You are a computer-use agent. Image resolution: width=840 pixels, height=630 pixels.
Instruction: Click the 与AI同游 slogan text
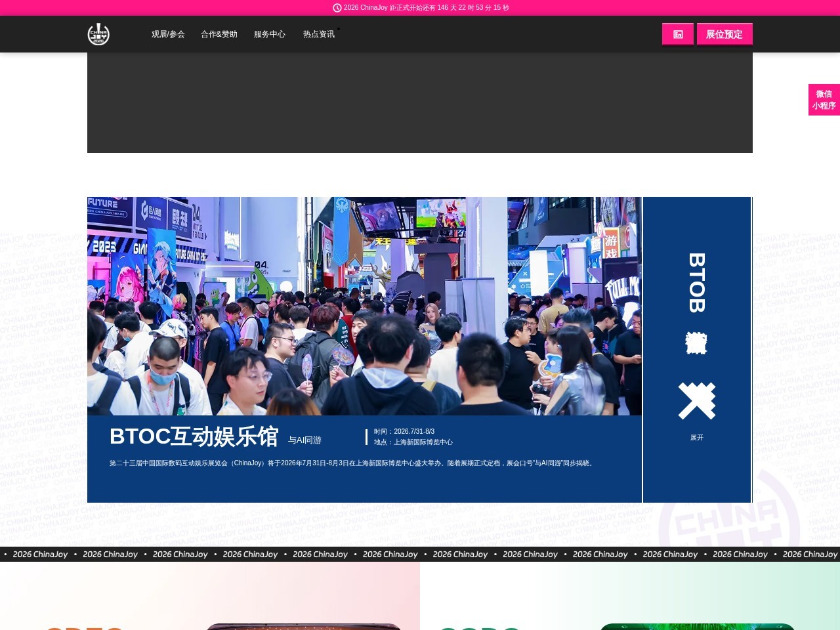[304, 440]
